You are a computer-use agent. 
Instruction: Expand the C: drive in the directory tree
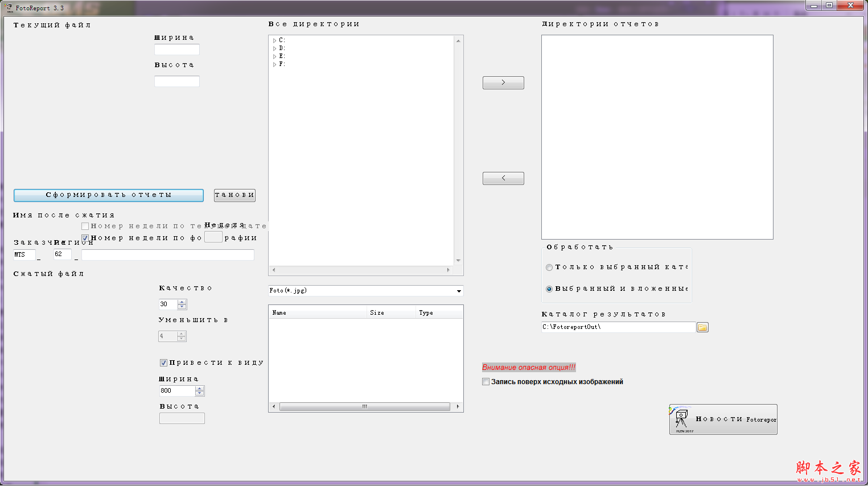point(274,40)
